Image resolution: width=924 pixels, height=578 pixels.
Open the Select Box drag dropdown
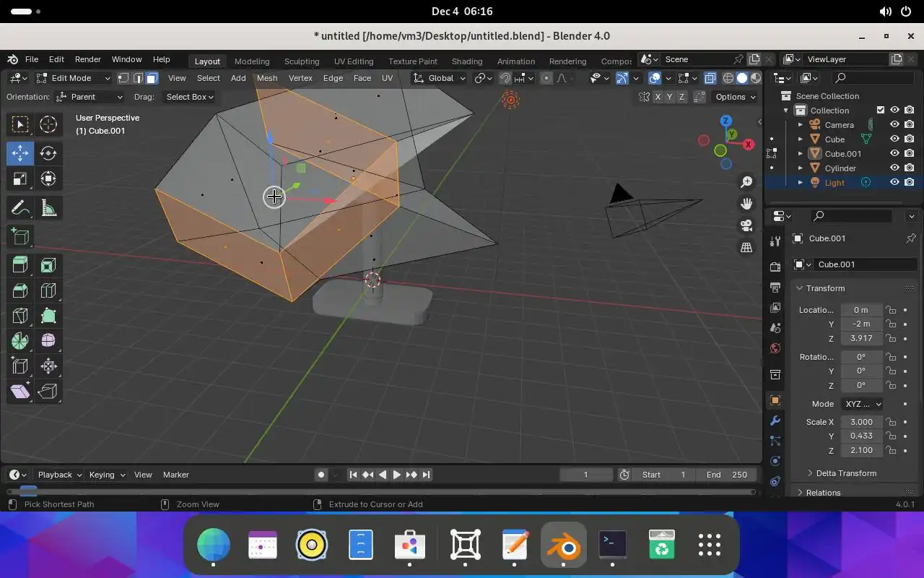pos(189,97)
